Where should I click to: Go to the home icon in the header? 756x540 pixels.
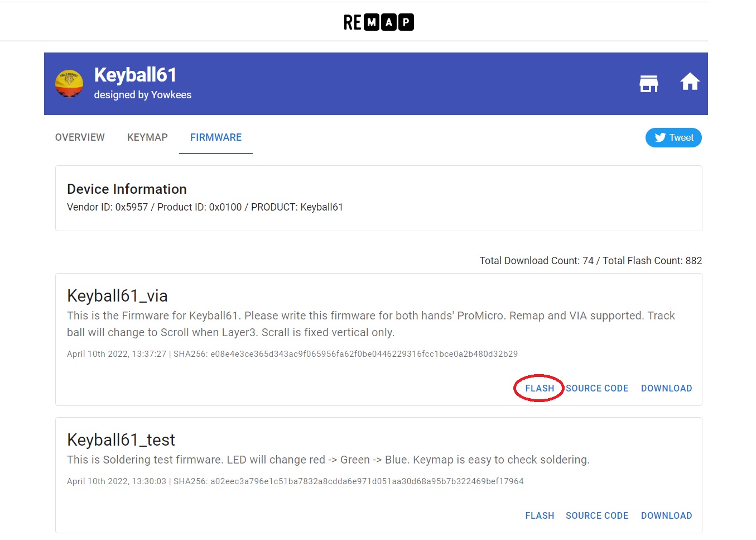click(x=690, y=82)
